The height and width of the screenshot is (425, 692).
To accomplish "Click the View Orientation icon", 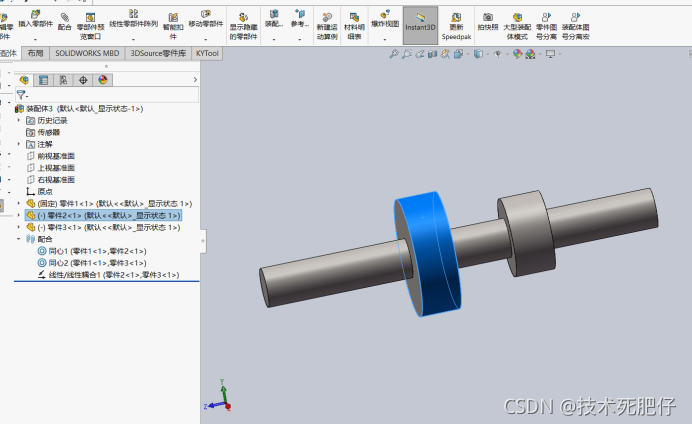I will tap(459, 54).
